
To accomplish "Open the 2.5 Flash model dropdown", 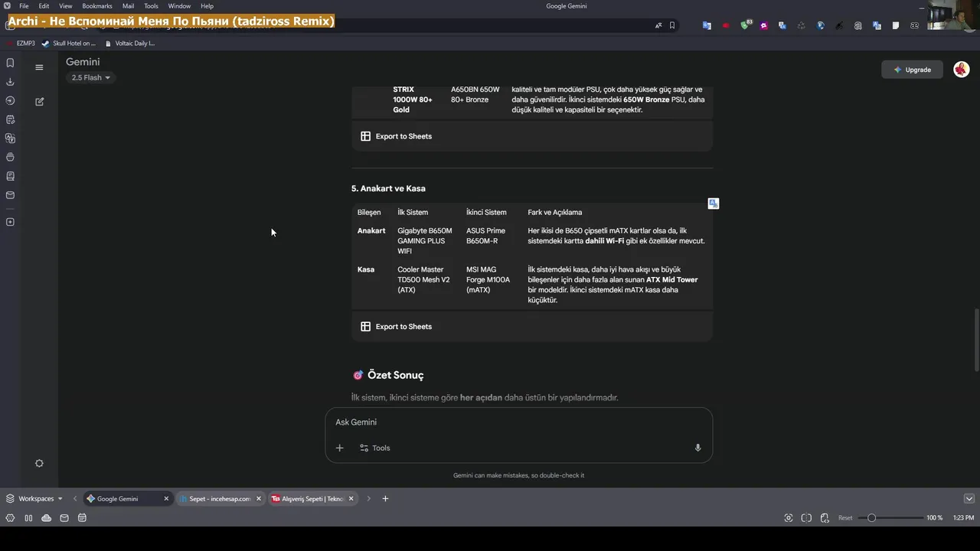I will tap(90, 77).
